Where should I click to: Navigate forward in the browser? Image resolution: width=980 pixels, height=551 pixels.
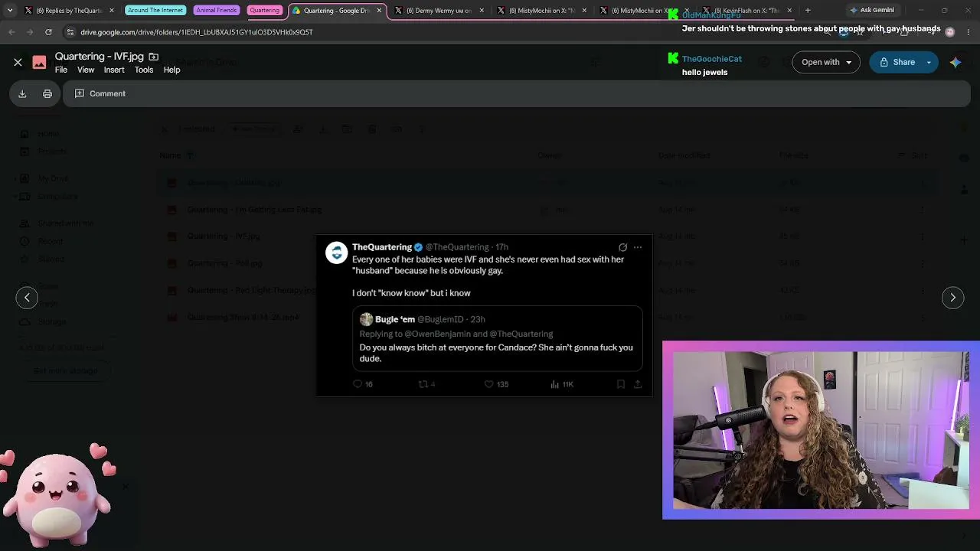pos(30,32)
